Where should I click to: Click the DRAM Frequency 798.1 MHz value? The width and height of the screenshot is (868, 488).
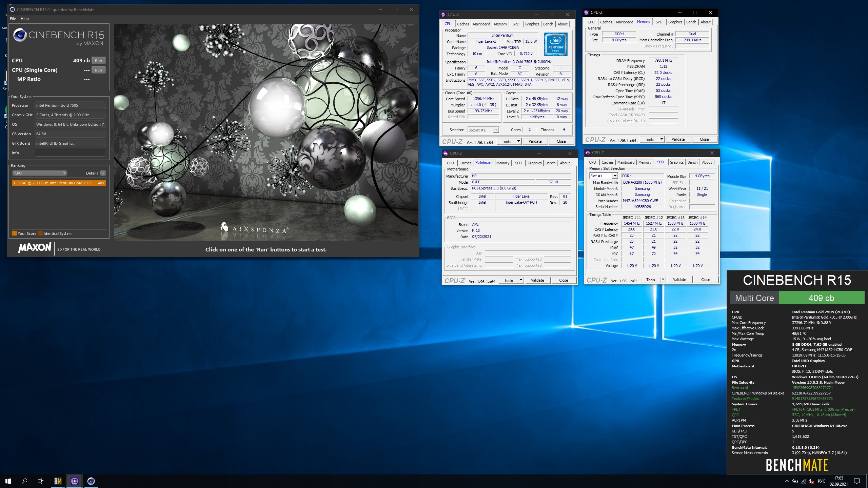663,61
